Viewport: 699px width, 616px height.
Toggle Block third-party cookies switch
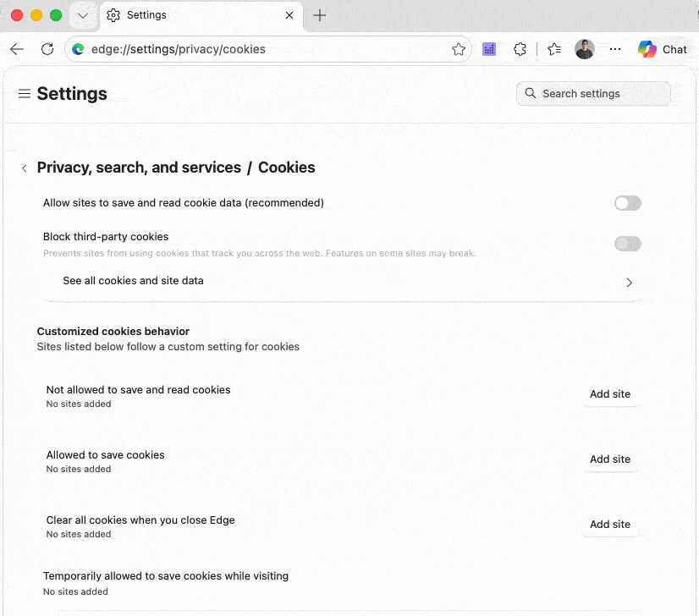pyautogui.click(x=628, y=244)
